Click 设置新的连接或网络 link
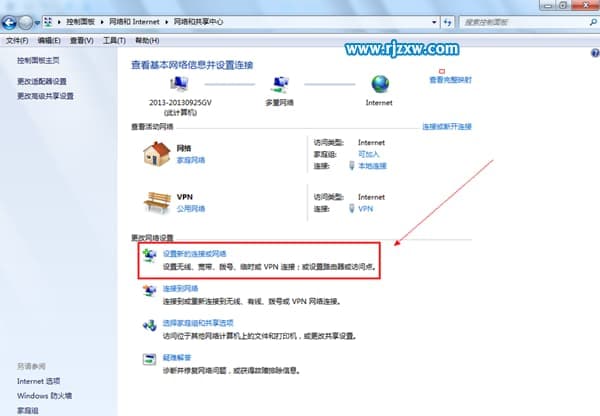 [x=195, y=254]
